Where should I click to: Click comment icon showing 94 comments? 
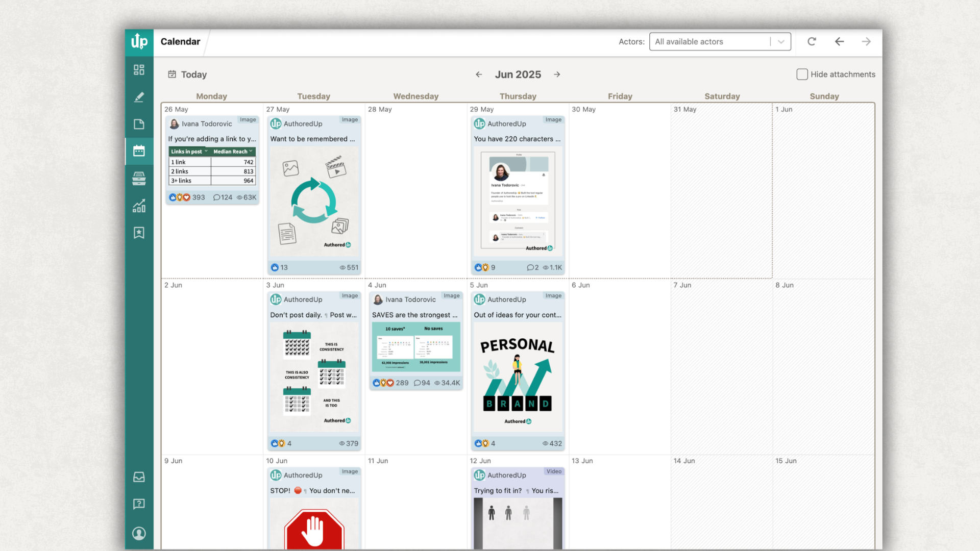[x=418, y=383]
